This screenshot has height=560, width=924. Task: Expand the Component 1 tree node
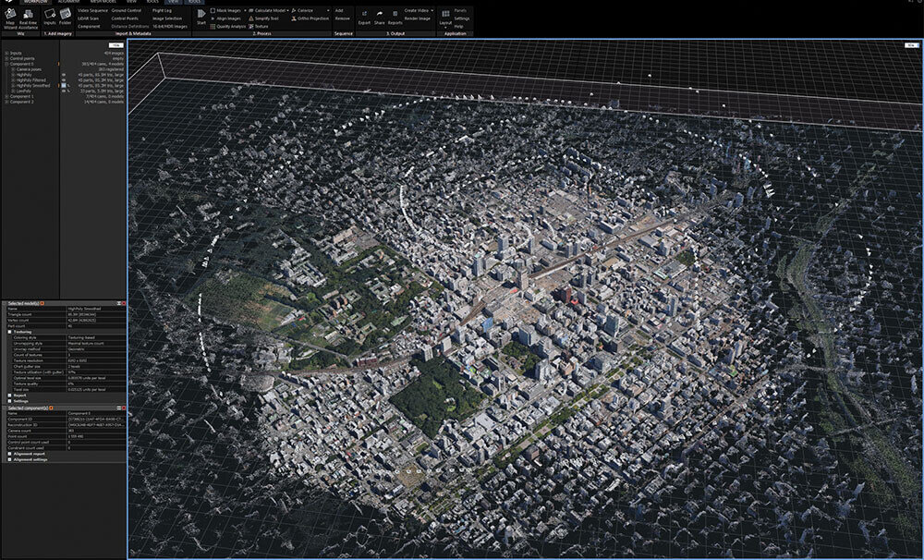coord(6,96)
